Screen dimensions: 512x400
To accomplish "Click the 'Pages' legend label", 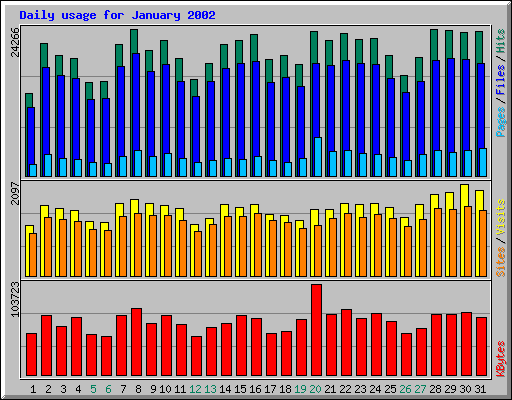I will 501,122.
